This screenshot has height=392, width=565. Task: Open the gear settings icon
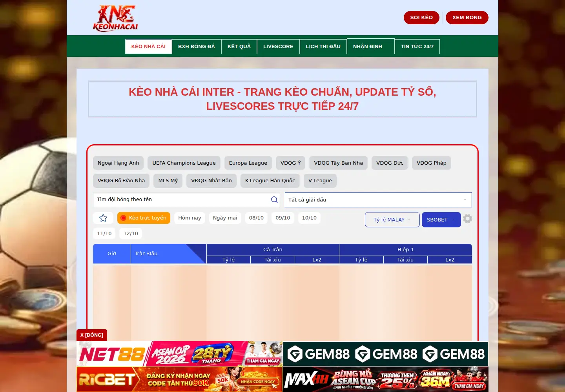467,219
